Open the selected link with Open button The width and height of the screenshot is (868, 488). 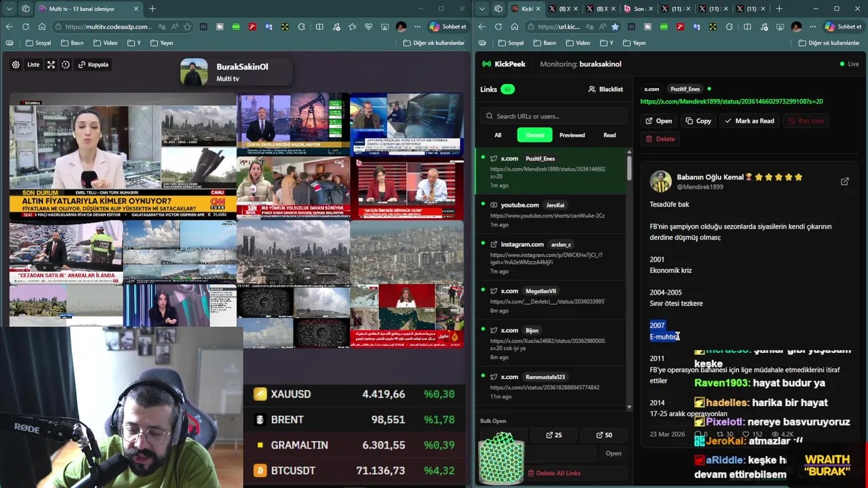(x=658, y=121)
